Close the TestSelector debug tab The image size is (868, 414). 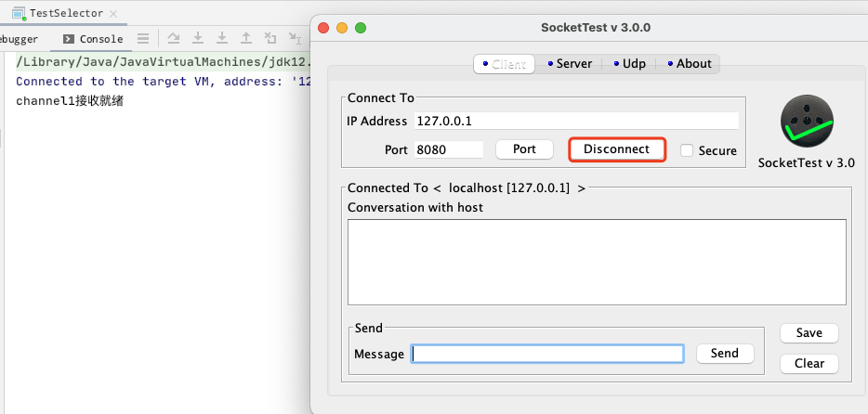113,14
